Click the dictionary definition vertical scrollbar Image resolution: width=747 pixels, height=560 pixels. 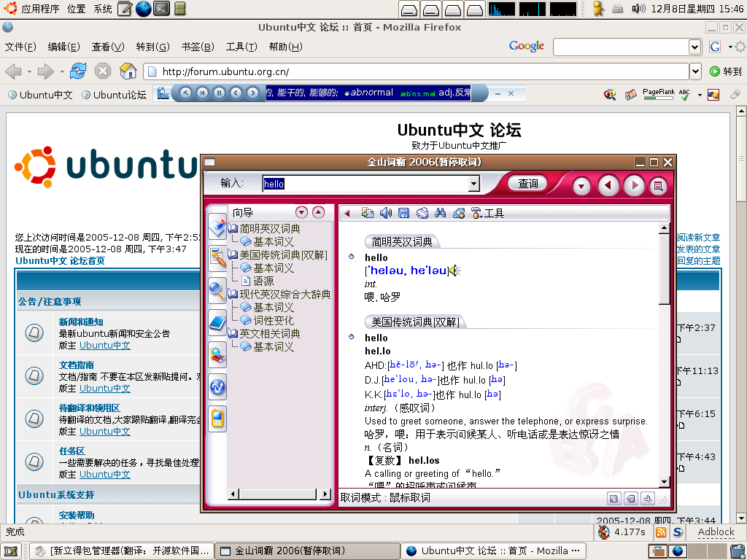click(665, 355)
